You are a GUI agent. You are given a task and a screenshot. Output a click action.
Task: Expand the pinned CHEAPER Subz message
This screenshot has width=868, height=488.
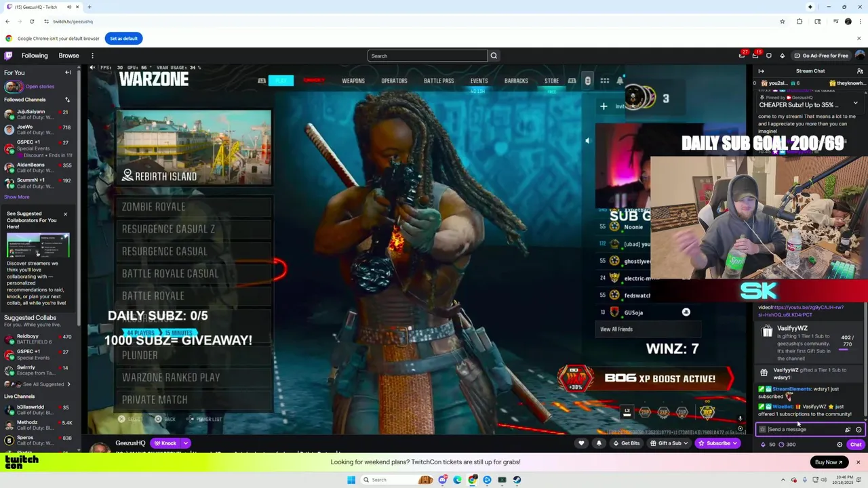point(855,104)
